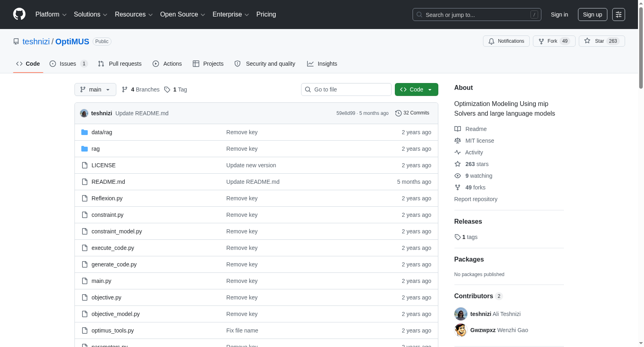Expand the Solutions dropdown
Screen dimensions: 644x347
click(91, 15)
